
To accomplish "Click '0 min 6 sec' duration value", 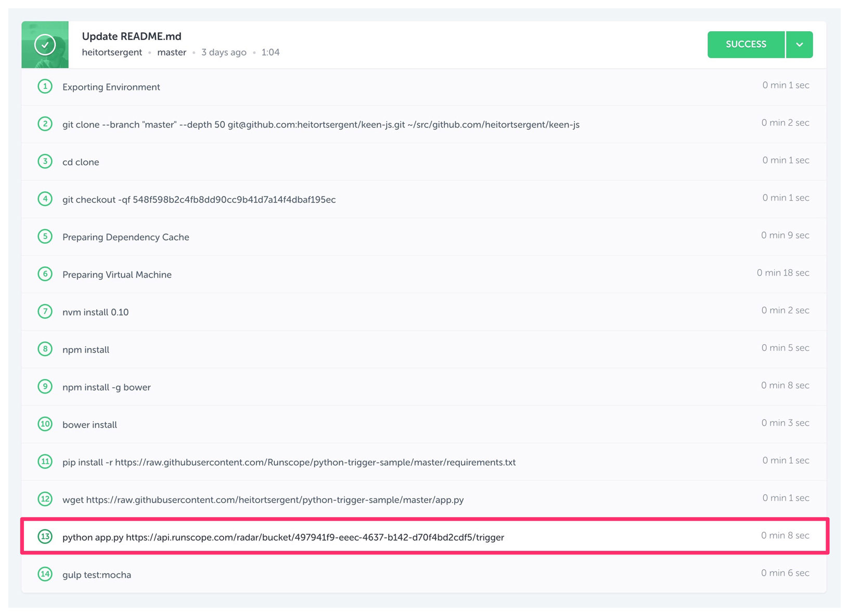I will [x=785, y=573].
